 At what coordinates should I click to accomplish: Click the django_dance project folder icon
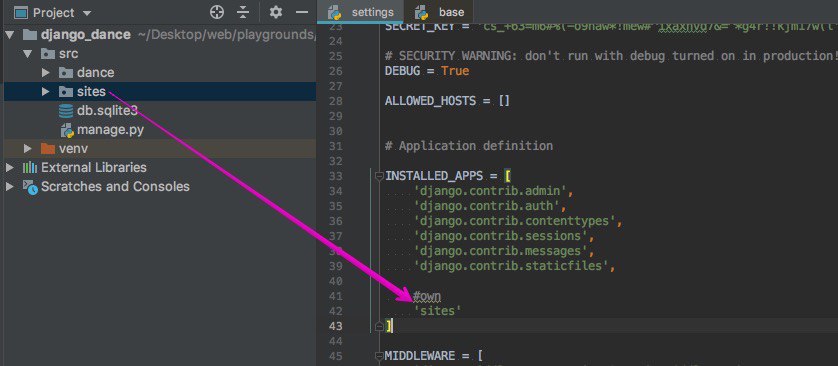click(29, 35)
